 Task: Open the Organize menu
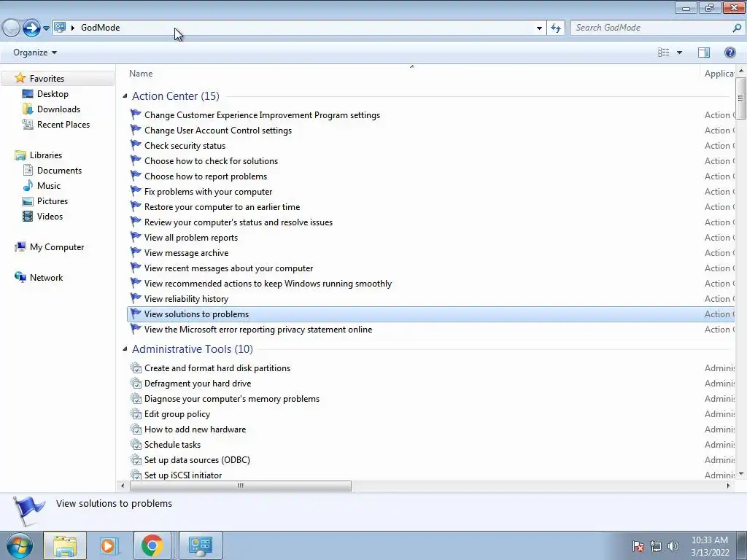coord(35,52)
